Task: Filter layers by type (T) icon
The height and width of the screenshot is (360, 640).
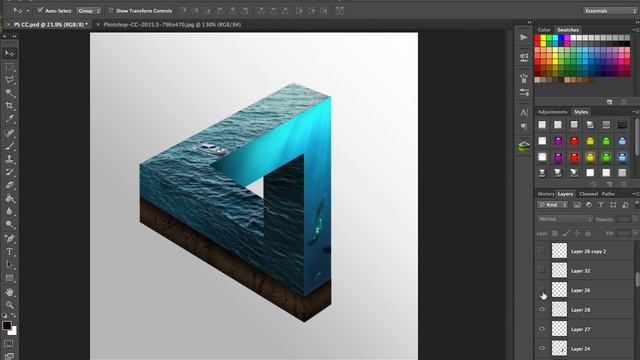Action: click(x=601, y=205)
